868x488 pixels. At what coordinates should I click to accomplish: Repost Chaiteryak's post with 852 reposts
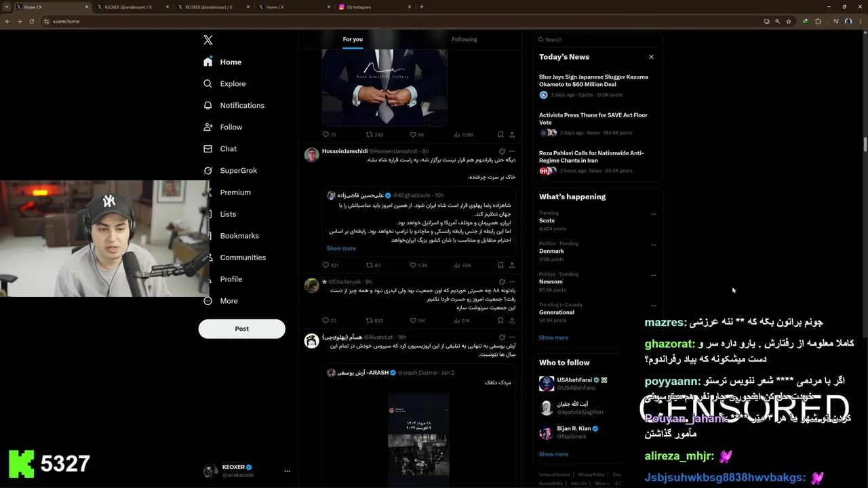pyautogui.click(x=374, y=321)
